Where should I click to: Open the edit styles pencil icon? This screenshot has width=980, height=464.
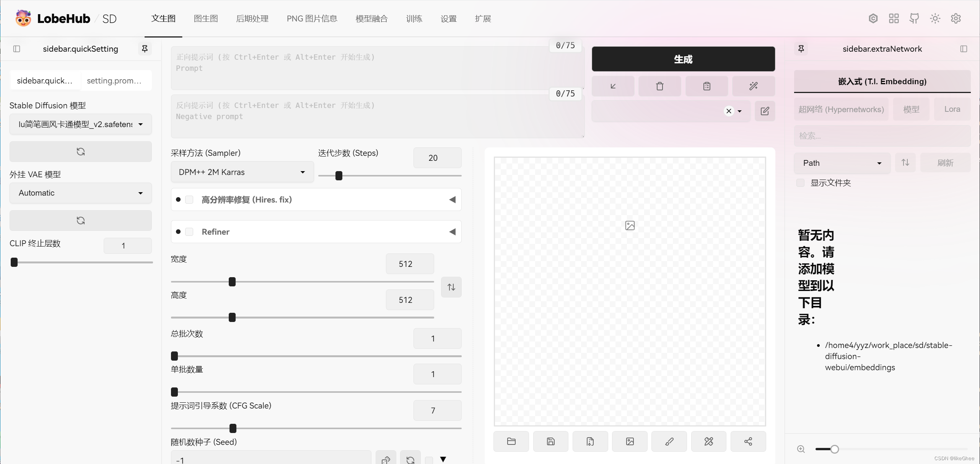pyautogui.click(x=765, y=111)
